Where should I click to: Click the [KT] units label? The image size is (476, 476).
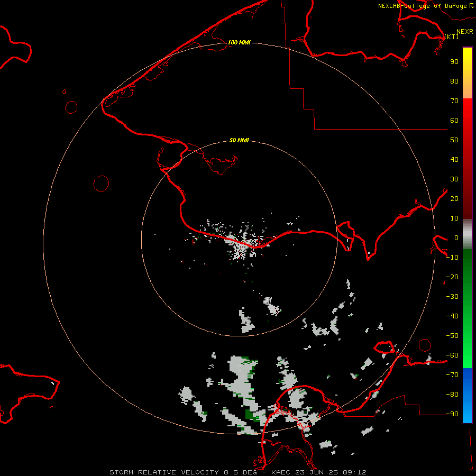tap(452, 36)
